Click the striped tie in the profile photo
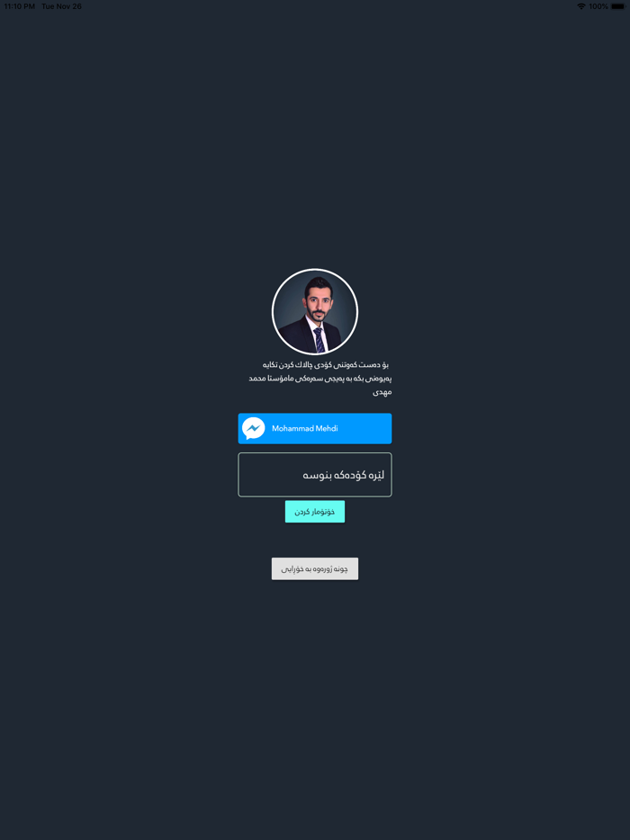 pyautogui.click(x=319, y=340)
